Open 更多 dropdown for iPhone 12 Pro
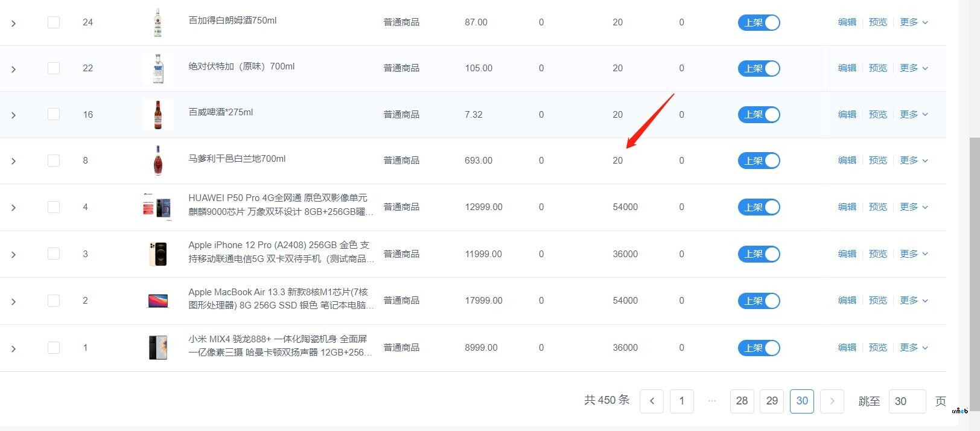This screenshot has height=431, width=980. [x=914, y=254]
